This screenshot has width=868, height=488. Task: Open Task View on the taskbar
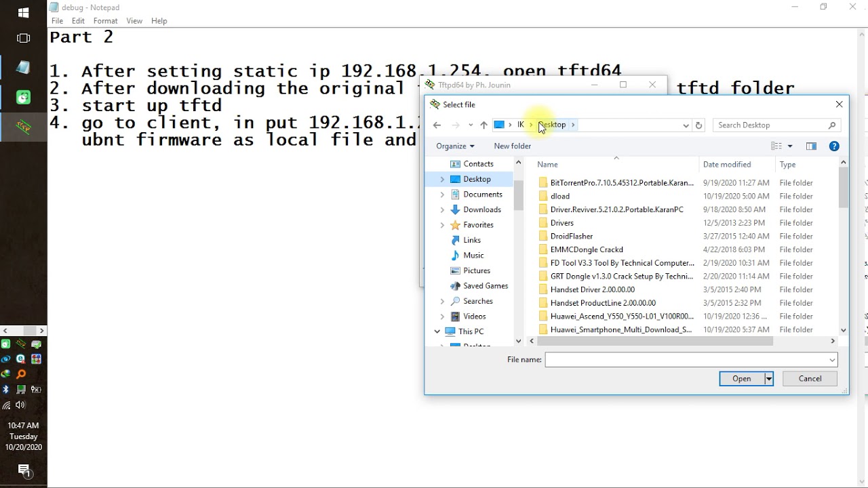tap(23, 38)
